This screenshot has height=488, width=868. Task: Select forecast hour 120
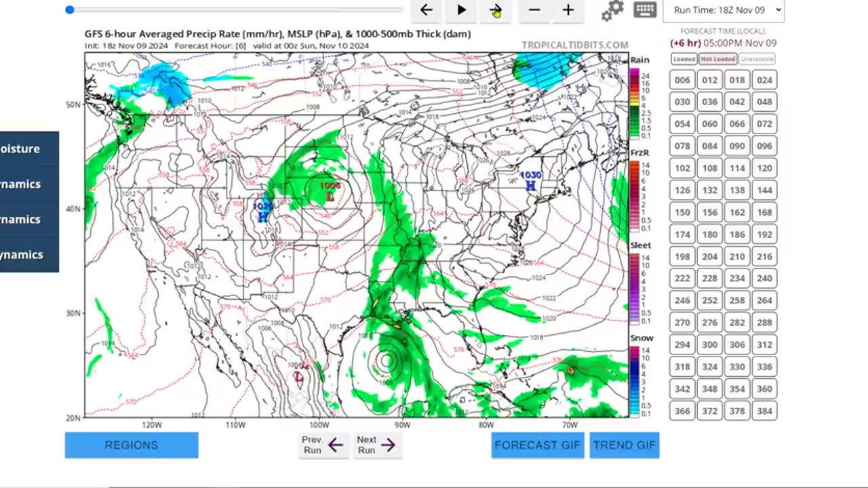(764, 168)
